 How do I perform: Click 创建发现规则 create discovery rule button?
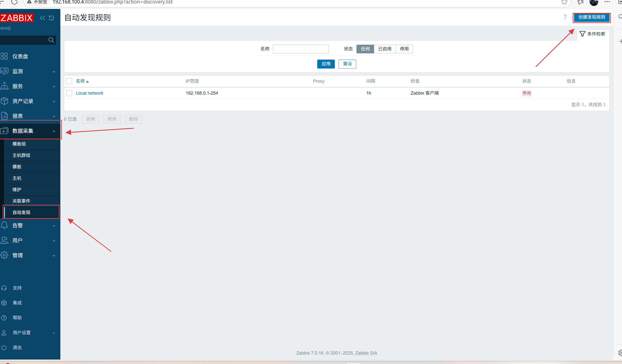point(592,17)
